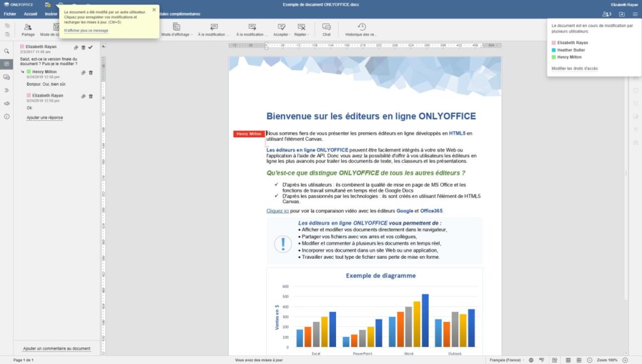This screenshot has width=642, height=364.
Task: Click the Google link in document
Action: point(404,211)
